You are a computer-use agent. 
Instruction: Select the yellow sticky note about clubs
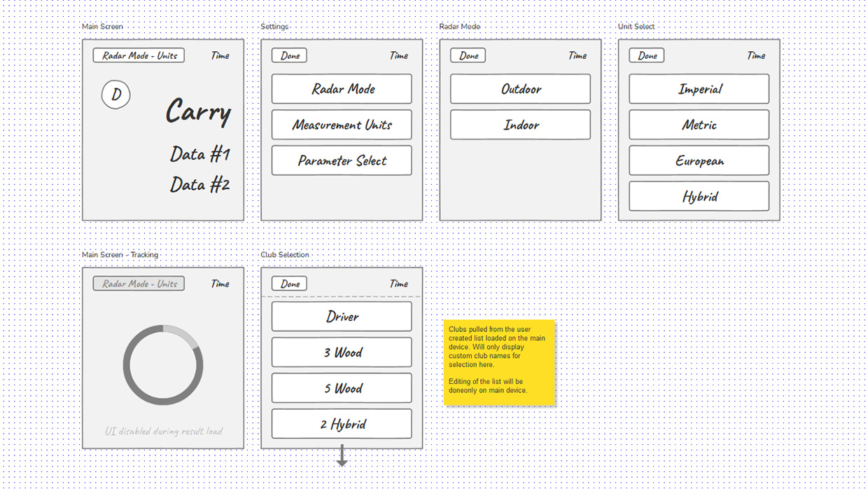(499, 362)
